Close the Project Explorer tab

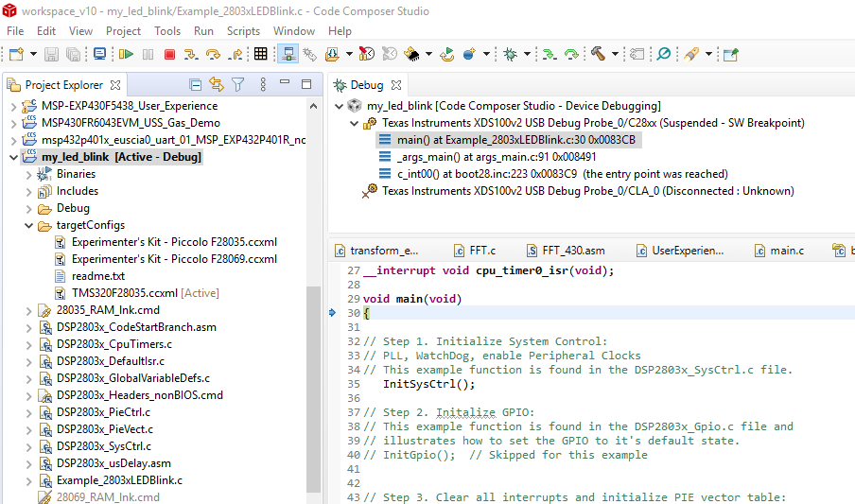tap(115, 85)
